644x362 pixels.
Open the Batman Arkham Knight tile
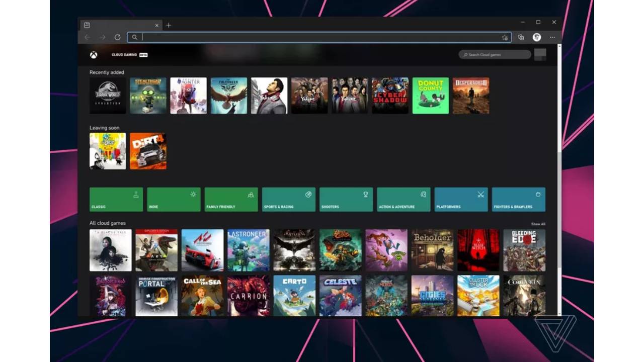tap(294, 250)
